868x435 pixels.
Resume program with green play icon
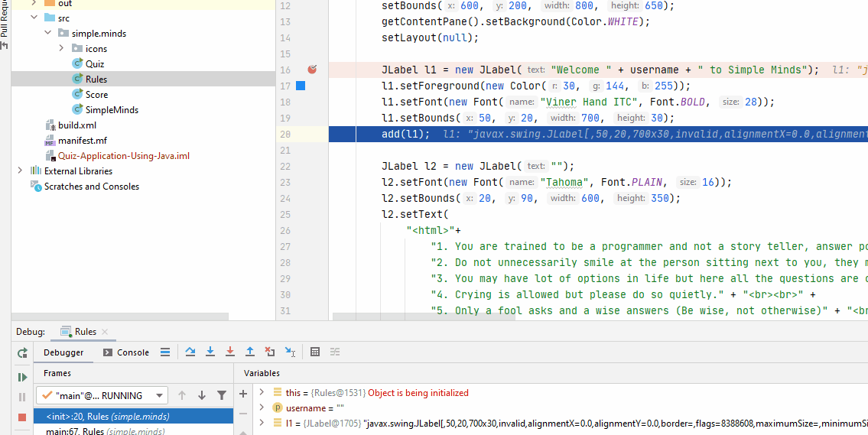click(22, 377)
